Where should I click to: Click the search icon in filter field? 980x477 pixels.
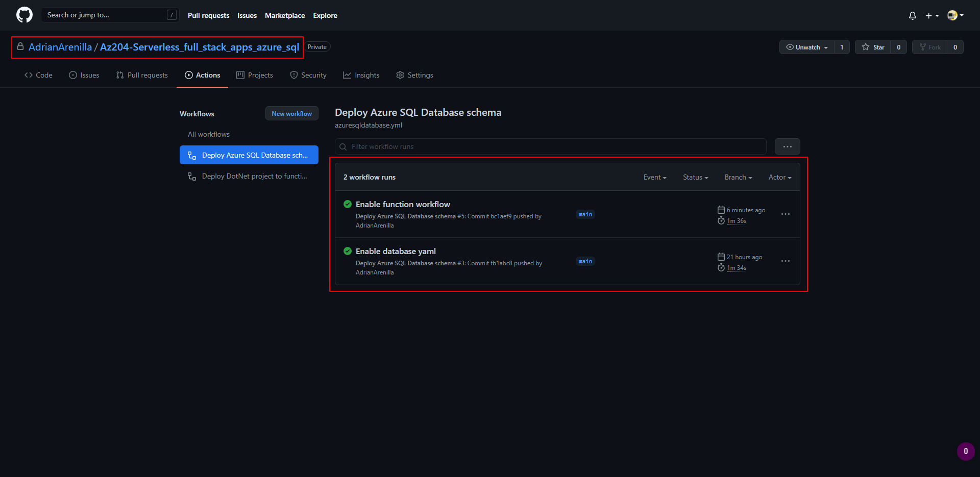(343, 147)
